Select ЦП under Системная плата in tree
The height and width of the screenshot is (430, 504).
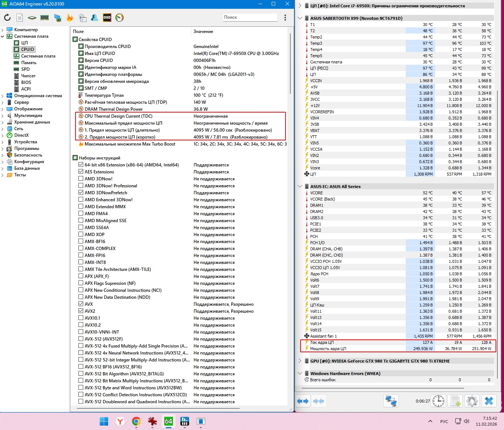25,43
